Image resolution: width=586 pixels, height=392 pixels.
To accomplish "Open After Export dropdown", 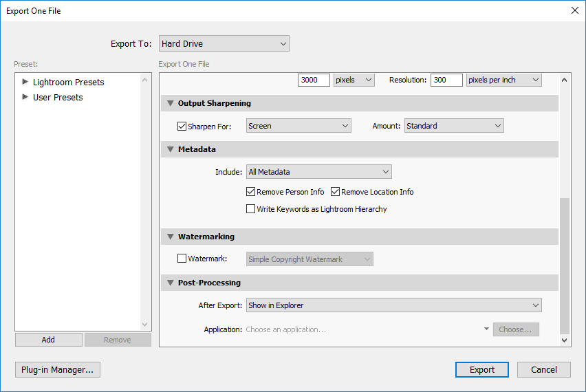I will (x=393, y=305).
